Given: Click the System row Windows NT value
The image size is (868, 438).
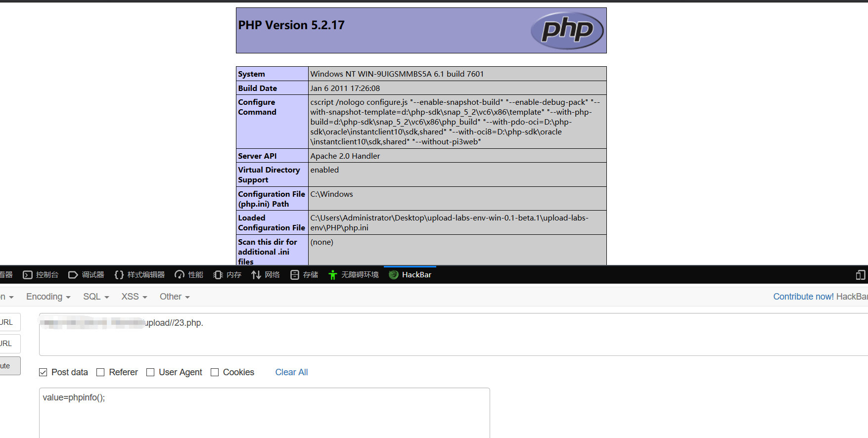Looking at the screenshot, I should pos(397,74).
